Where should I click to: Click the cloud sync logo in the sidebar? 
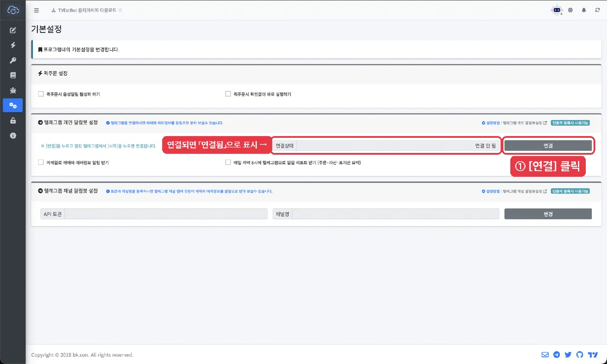(x=13, y=10)
